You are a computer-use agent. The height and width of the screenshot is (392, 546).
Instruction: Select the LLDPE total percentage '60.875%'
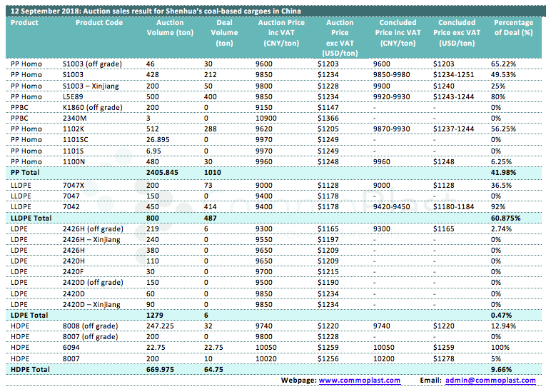point(505,218)
